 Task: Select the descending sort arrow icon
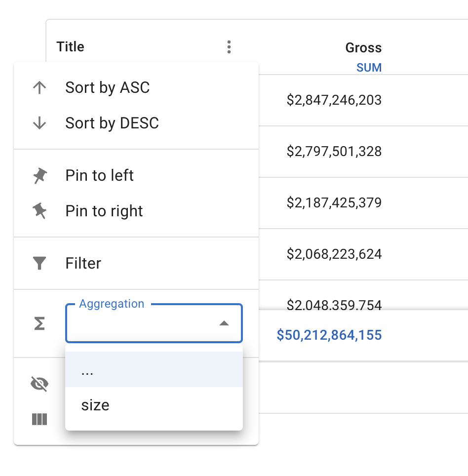(39, 122)
